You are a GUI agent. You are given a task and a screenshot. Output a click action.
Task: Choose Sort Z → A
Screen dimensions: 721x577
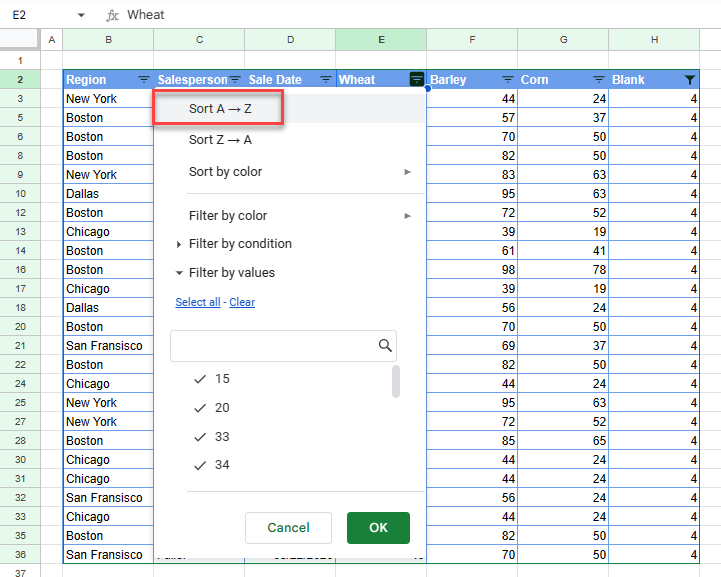pyautogui.click(x=219, y=140)
